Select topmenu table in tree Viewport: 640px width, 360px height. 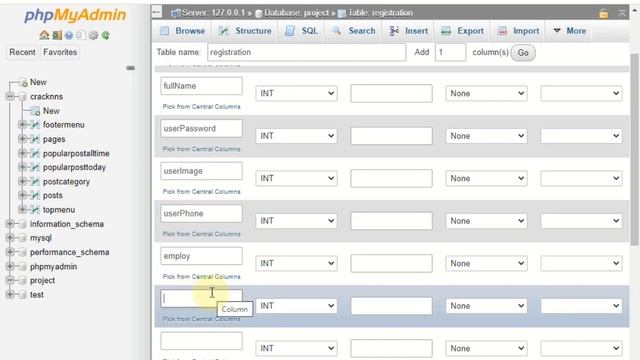pos(59,210)
